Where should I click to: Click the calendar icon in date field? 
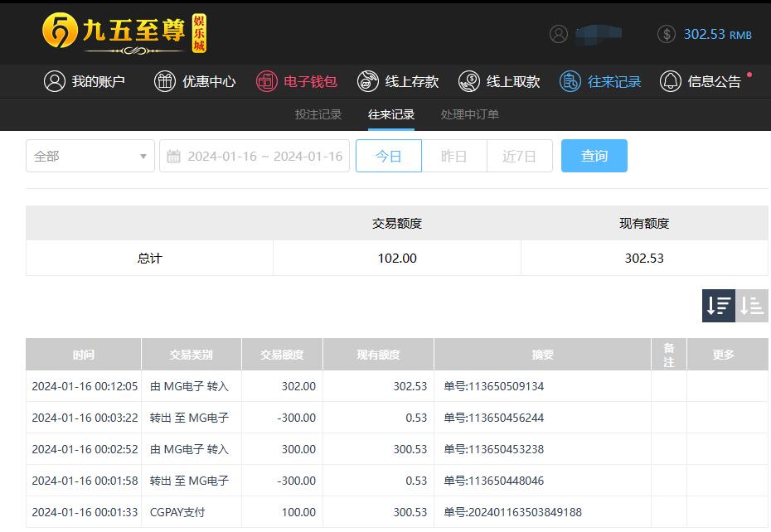point(173,157)
